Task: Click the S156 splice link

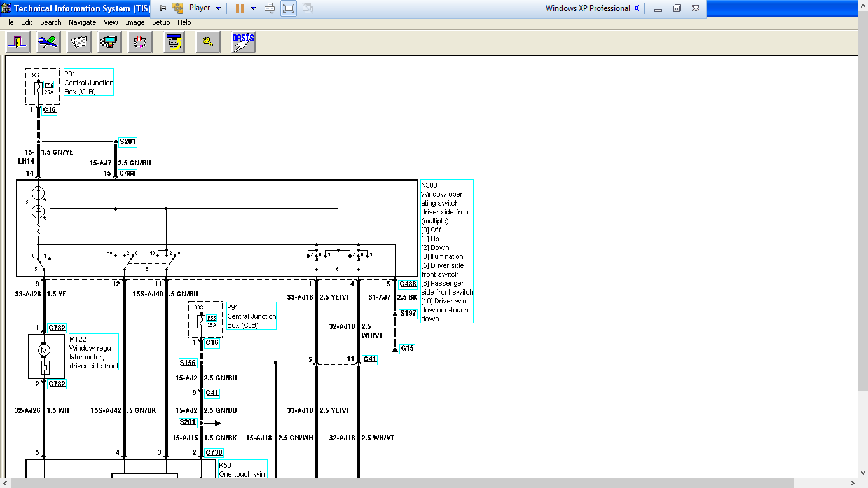Action: click(188, 363)
